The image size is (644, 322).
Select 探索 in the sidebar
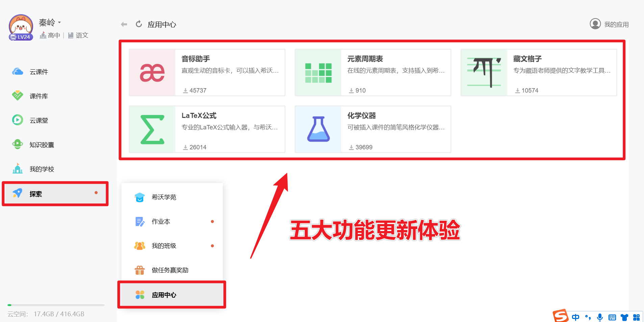pos(55,194)
